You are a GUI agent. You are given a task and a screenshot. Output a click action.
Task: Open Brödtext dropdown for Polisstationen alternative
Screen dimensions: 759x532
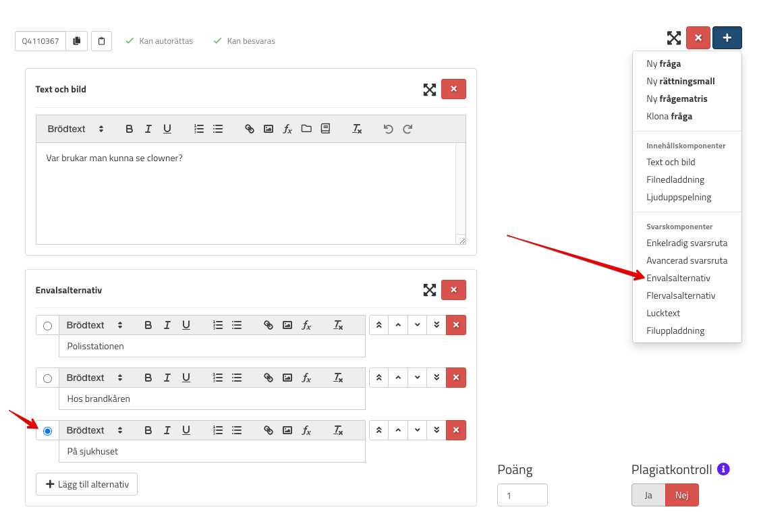coord(94,325)
